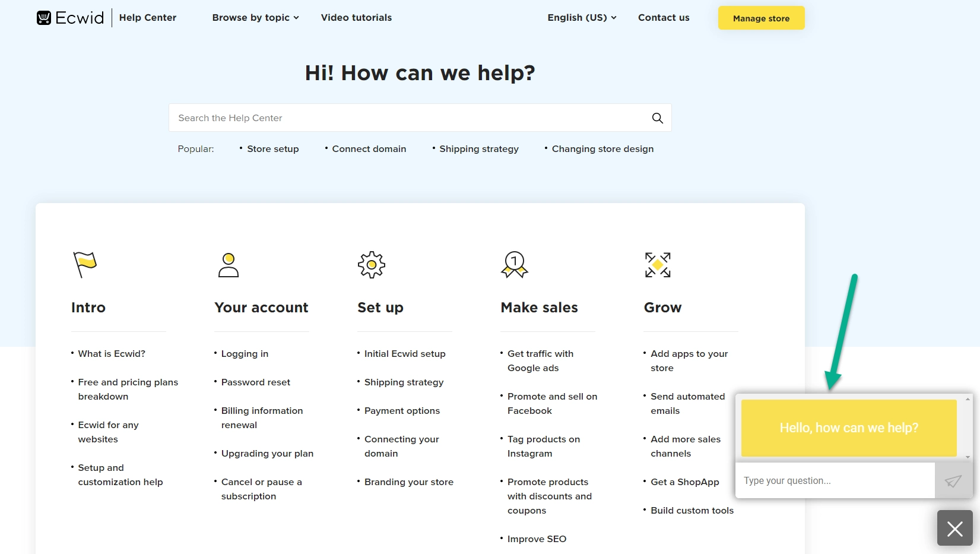Click the Manage store button
The width and height of the screenshot is (980, 554).
pos(761,18)
